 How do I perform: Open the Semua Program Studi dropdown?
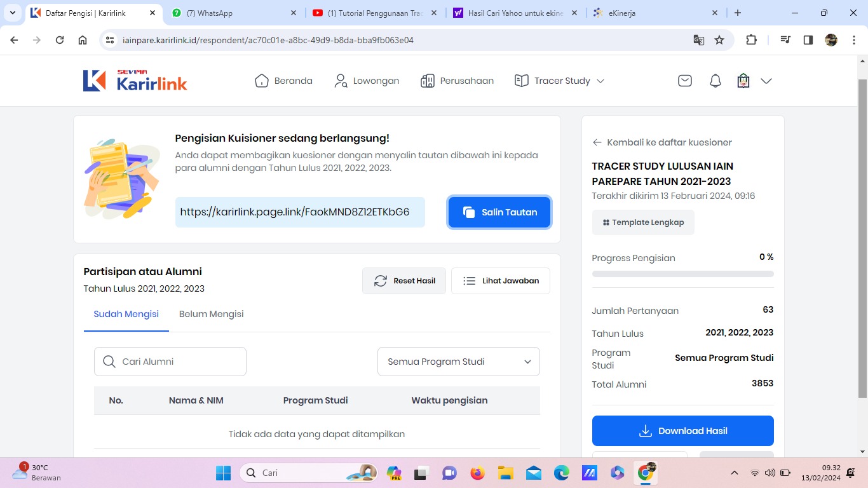458,362
